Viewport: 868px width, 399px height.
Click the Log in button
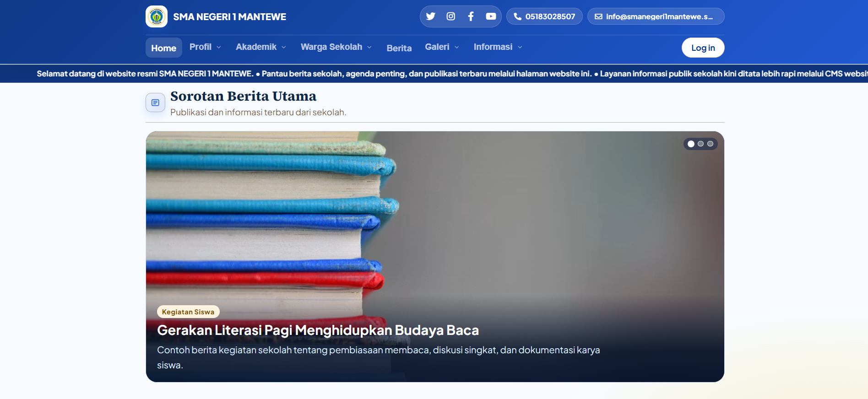pyautogui.click(x=703, y=48)
